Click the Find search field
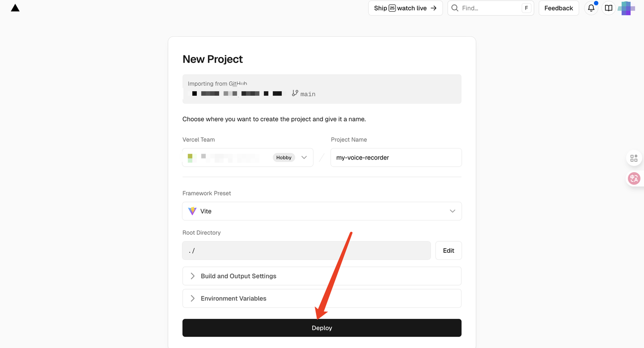 [x=489, y=8]
